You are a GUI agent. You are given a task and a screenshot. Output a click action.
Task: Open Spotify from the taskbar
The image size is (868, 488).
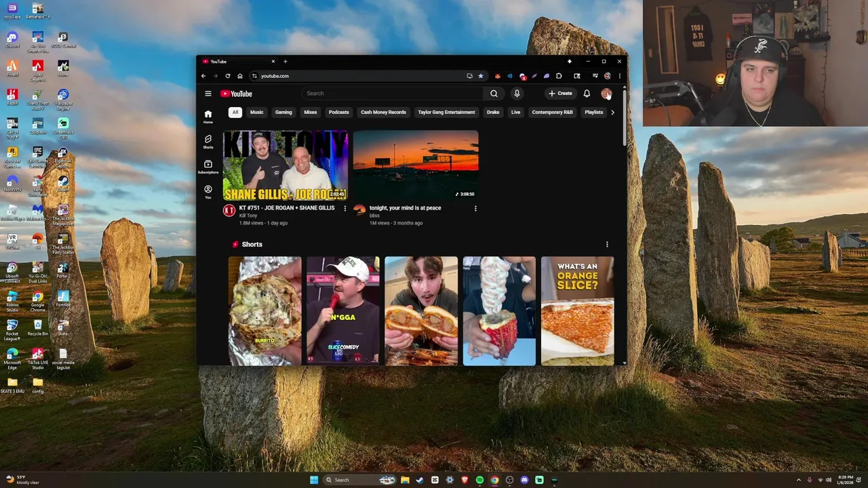pyautogui.click(x=479, y=480)
